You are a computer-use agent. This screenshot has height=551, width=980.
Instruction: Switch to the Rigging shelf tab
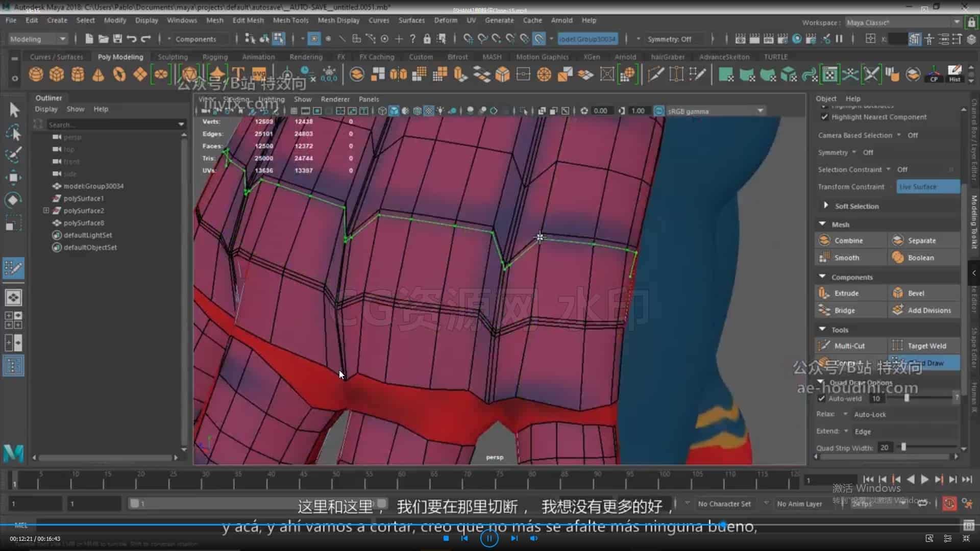[x=215, y=57]
